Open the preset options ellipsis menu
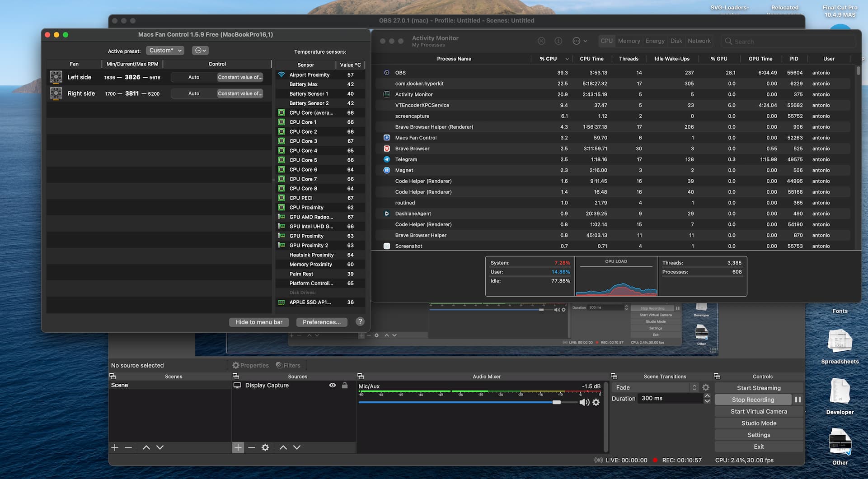 (x=200, y=51)
